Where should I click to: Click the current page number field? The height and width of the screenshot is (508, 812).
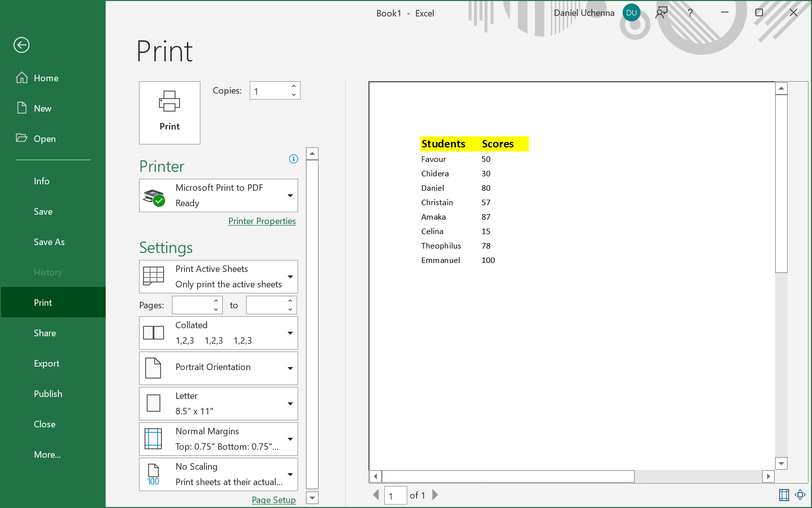[x=395, y=496]
